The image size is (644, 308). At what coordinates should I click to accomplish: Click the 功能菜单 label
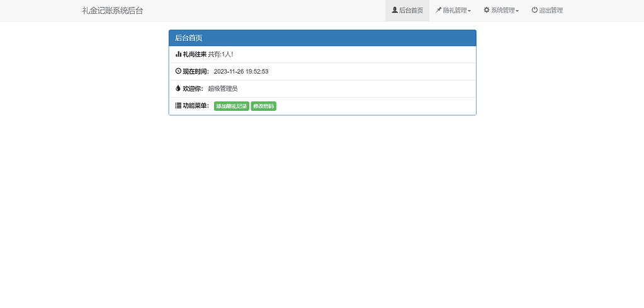click(196, 106)
